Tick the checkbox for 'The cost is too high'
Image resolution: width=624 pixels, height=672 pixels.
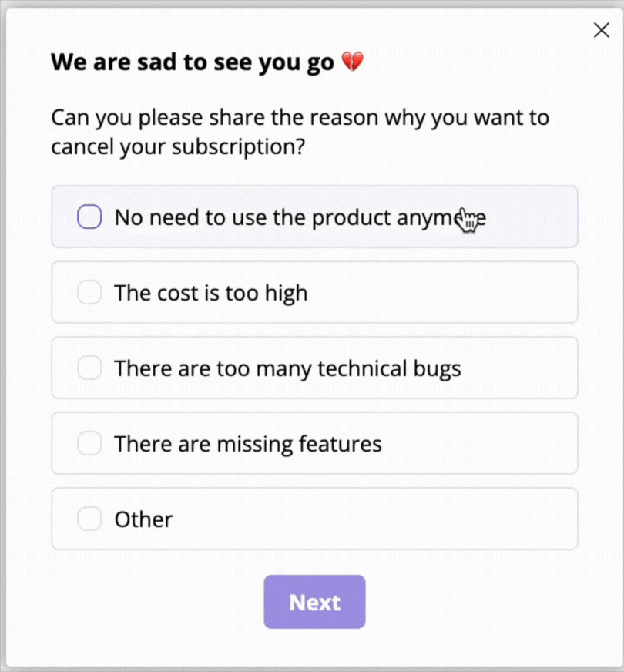pyautogui.click(x=89, y=293)
